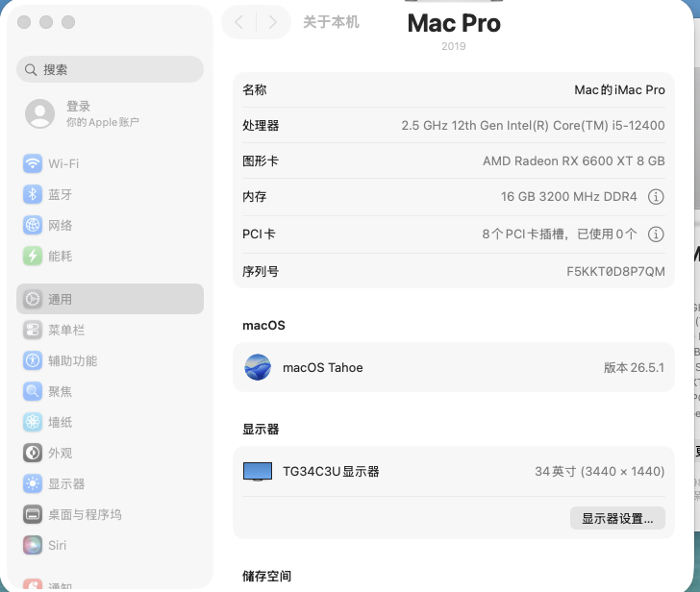Click the 通用 gear icon
This screenshot has height=592, width=700.
pos(33,299)
